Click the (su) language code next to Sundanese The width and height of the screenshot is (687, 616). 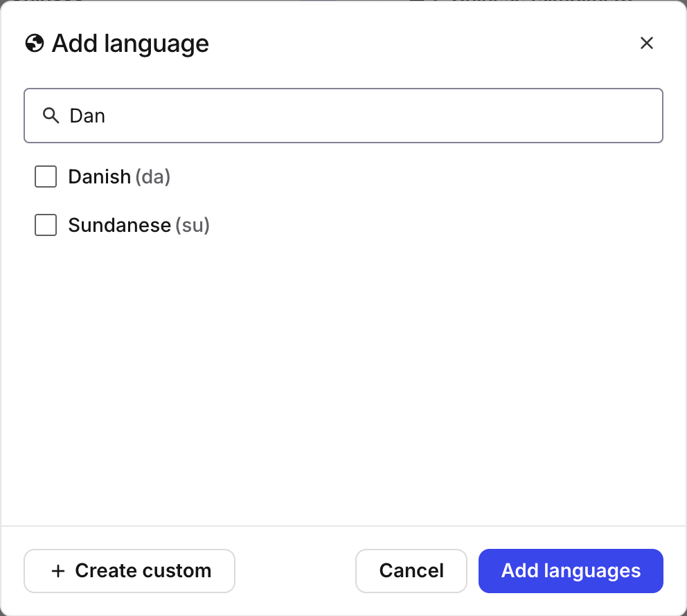pos(194,225)
